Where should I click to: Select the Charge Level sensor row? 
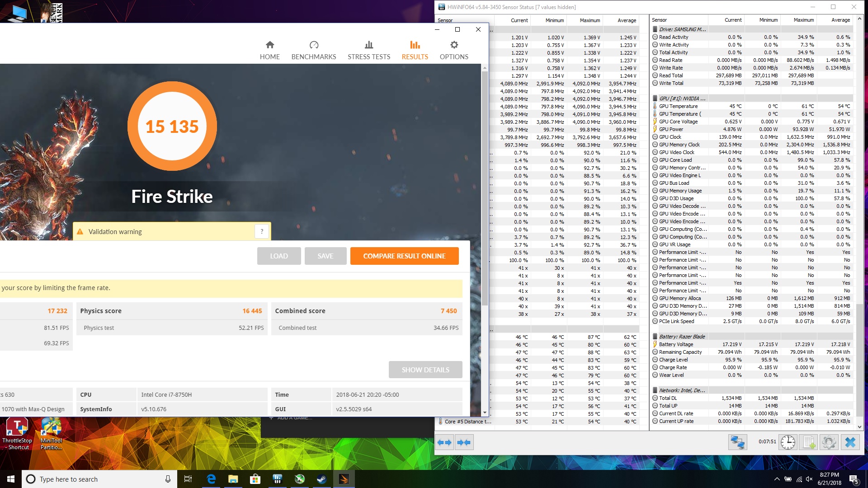pos(752,360)
